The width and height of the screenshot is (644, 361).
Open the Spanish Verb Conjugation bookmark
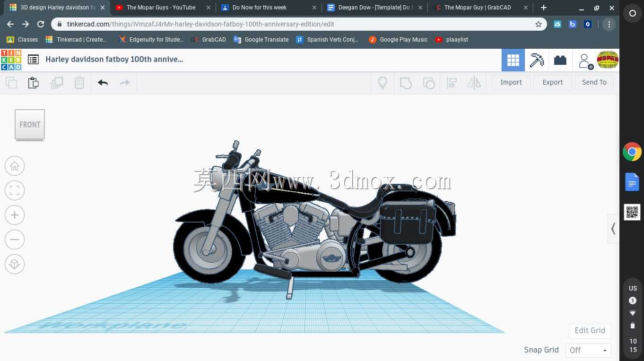(x=327, y=40)
